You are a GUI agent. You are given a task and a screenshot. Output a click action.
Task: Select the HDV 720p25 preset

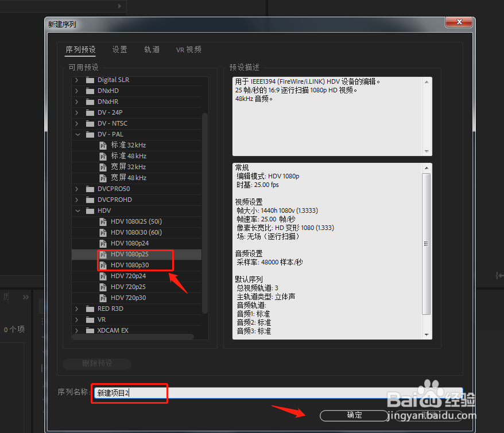pos(128,287)
